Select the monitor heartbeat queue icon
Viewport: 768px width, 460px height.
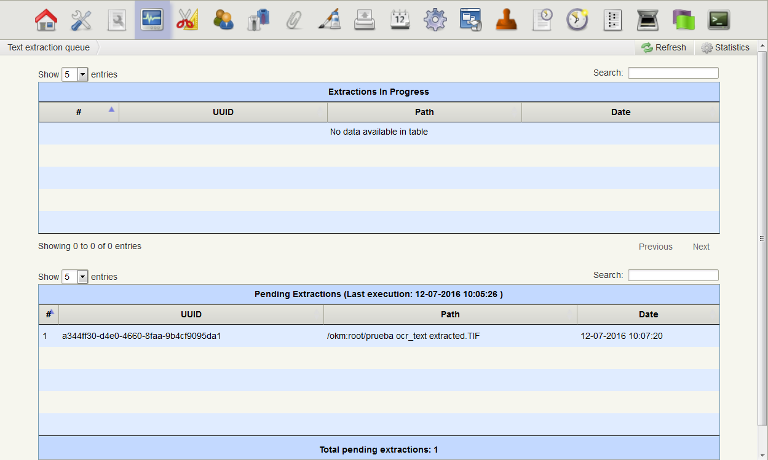point(152,20)
